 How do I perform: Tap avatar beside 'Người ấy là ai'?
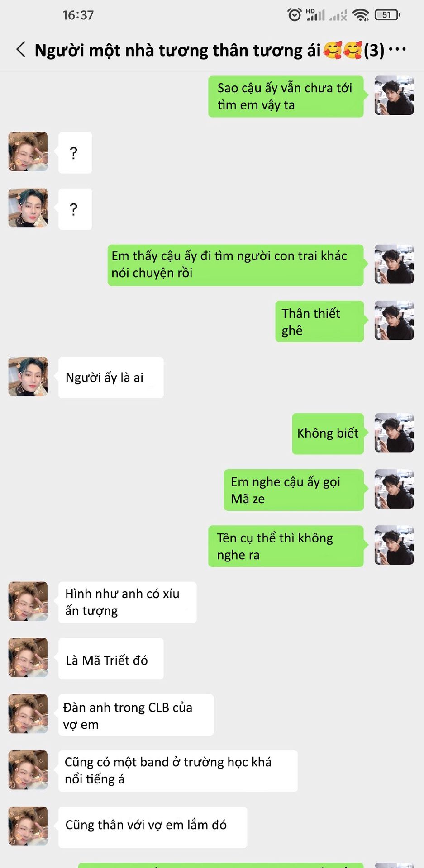(x=28, y=377)
